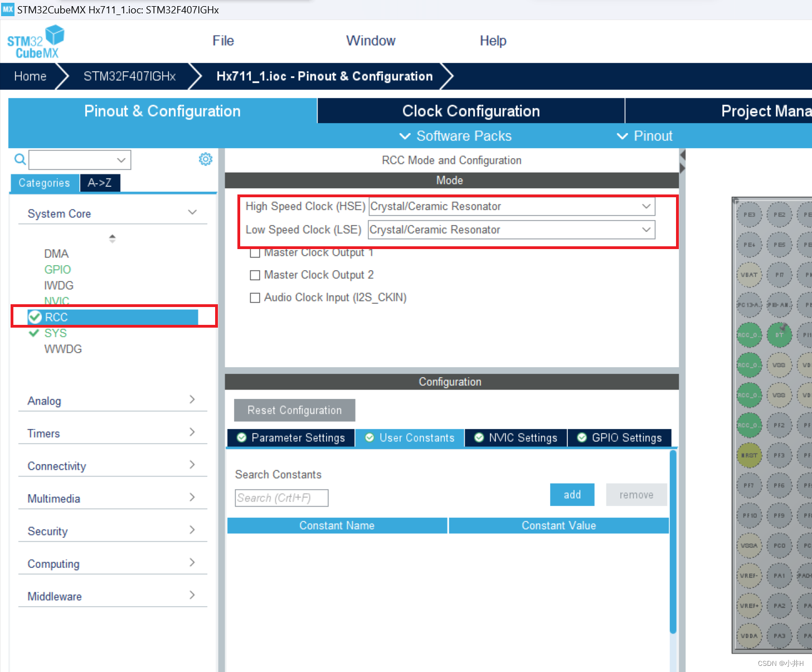Image resolution: width=812 pixels, height=672 pixels.
Task: Open the Pinout dropdown menu
Action: click(644, 136)
